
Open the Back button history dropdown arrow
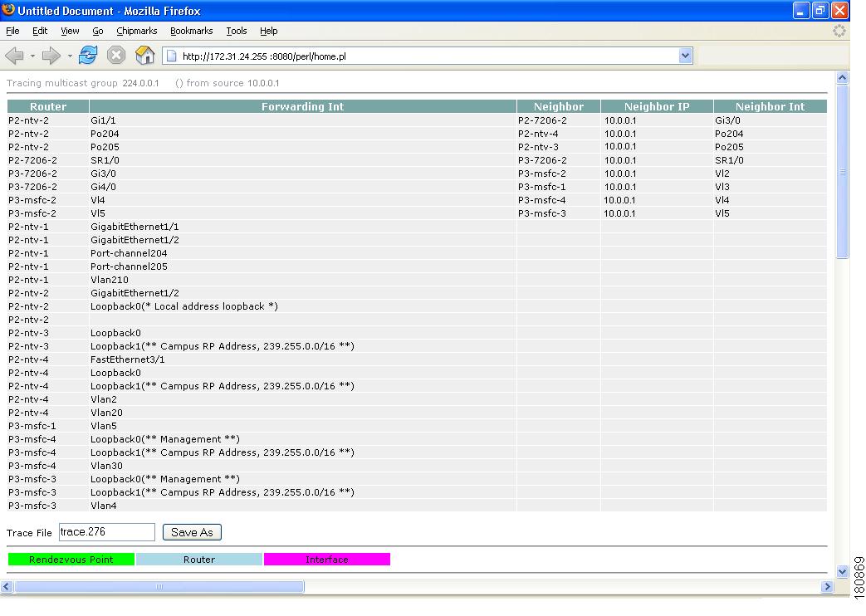(32, 56)
